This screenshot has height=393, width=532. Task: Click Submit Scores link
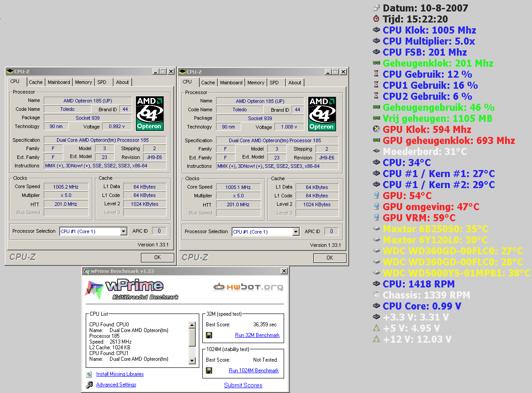tap(243, 385)
